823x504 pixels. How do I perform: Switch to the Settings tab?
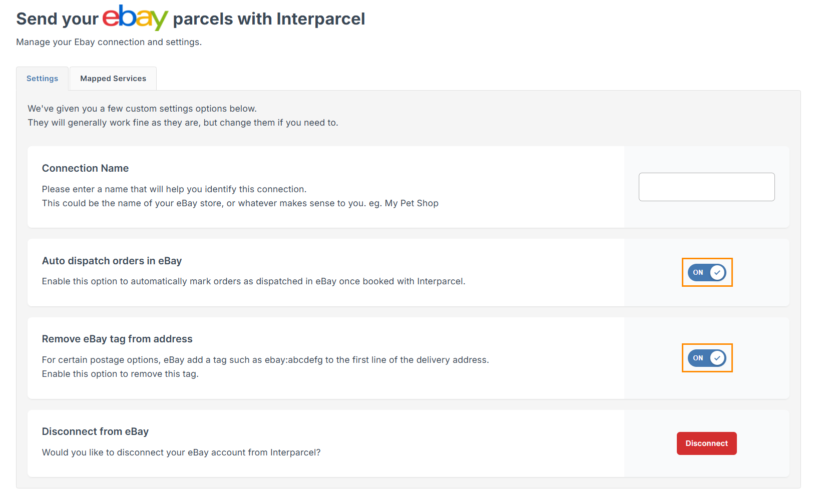(43, 79)
